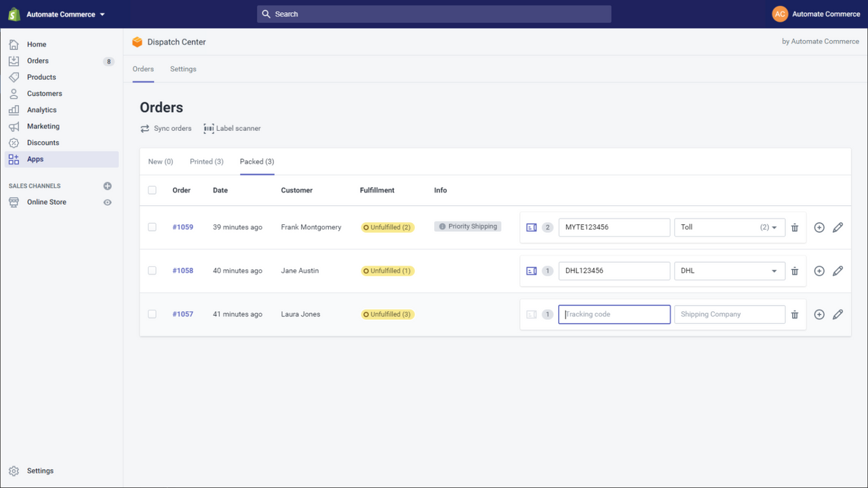Add another tracking line to #1058 with plus icon

[x=818, y=270]
